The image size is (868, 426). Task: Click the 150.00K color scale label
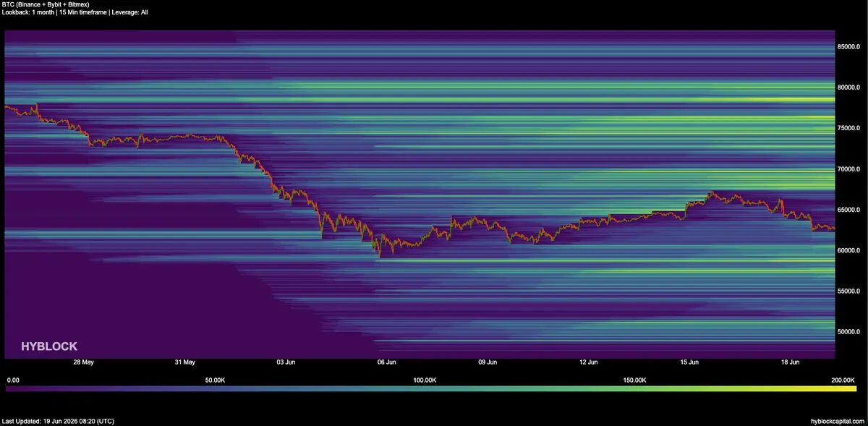(x=634, y=380)
